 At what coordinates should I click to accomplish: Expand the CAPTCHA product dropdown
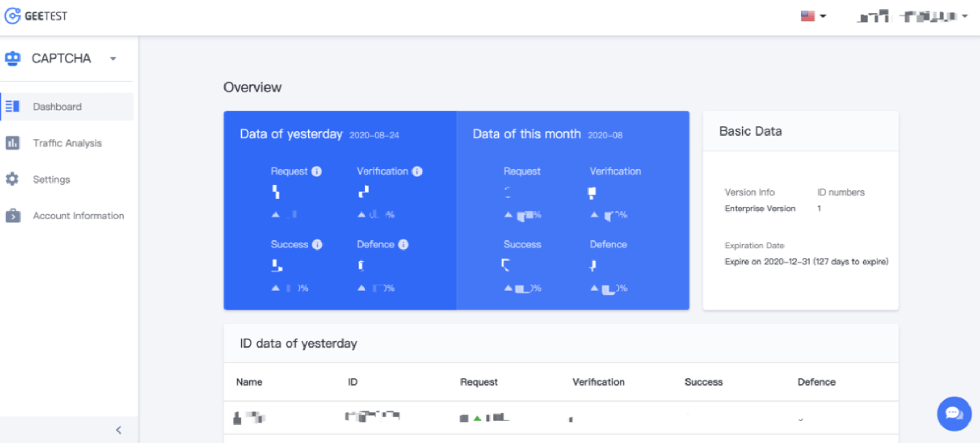pyautogui.click(x=113, y=59)
